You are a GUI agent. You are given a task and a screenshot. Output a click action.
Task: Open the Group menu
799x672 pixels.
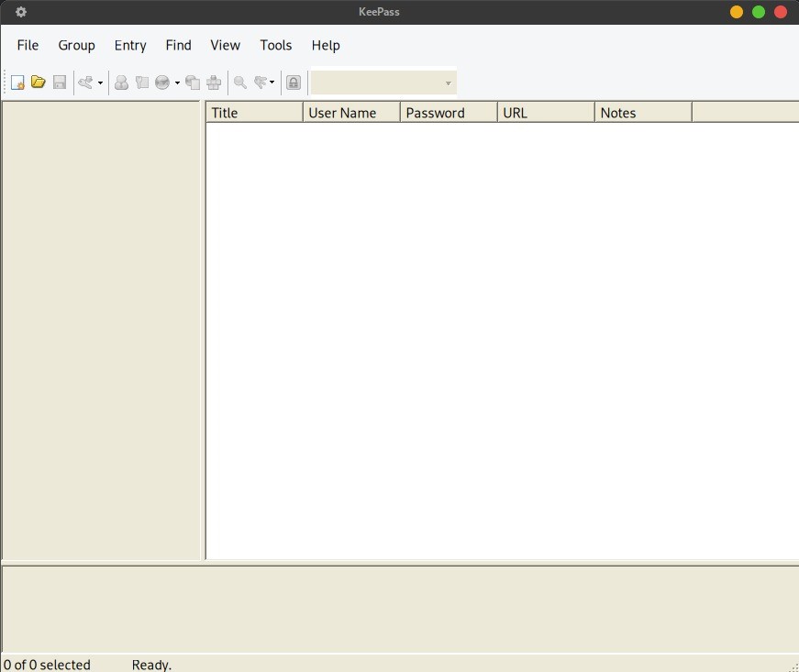coord(76,45)
